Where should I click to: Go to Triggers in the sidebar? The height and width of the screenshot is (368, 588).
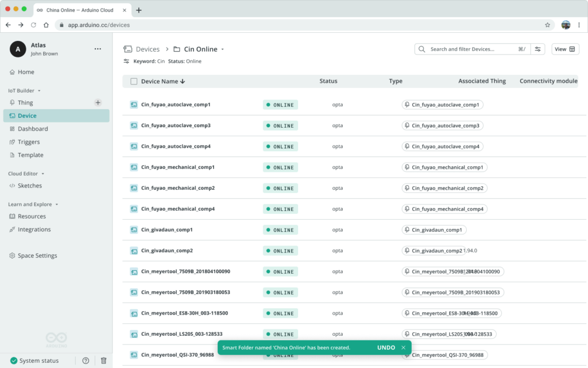click(x=29, y=142)
